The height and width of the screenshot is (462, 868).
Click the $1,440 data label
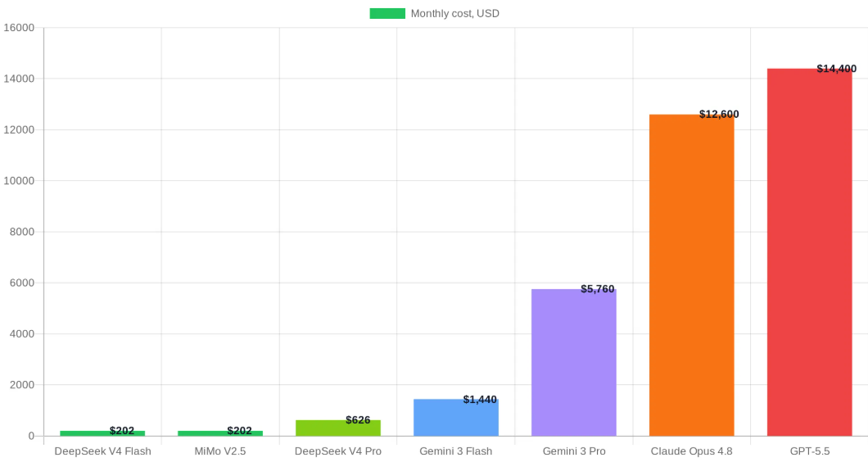(480, 400)
